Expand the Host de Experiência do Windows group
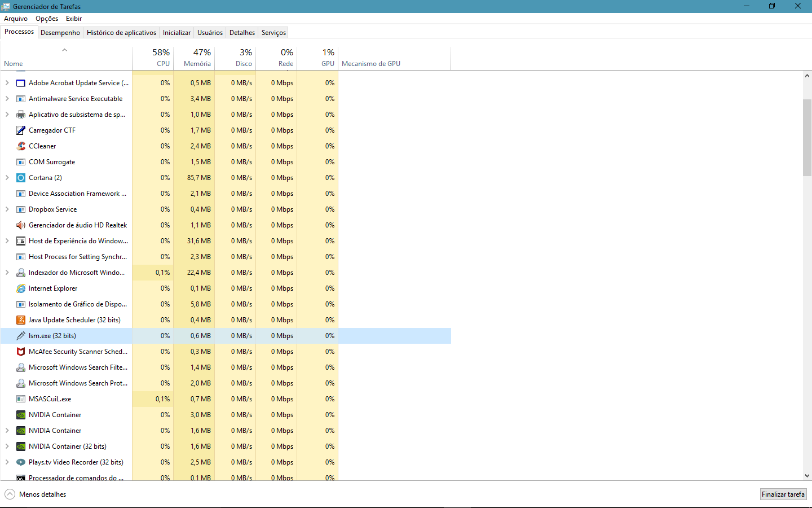The image size is (812, 508). (x=7, y=241)
